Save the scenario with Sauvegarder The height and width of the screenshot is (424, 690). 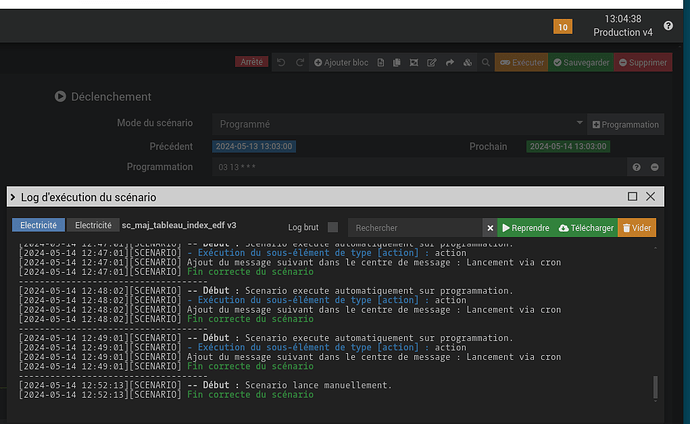pos(581,62)
